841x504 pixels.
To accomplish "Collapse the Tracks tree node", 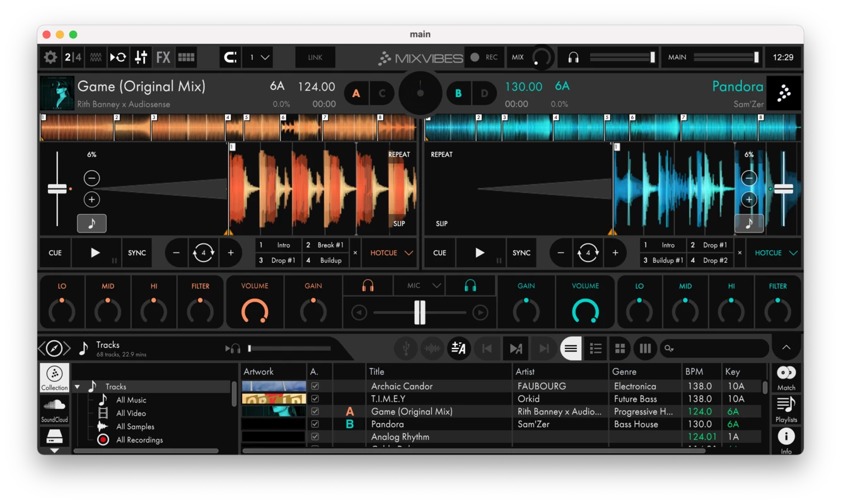I will tap(78, 387).
